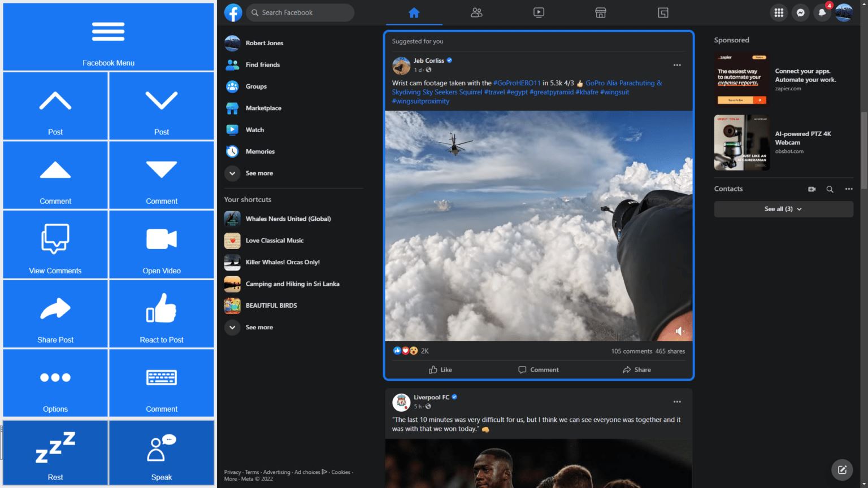Expand the See all (3) contacts dropdown
Screen dimensions: 868x488
783,209
